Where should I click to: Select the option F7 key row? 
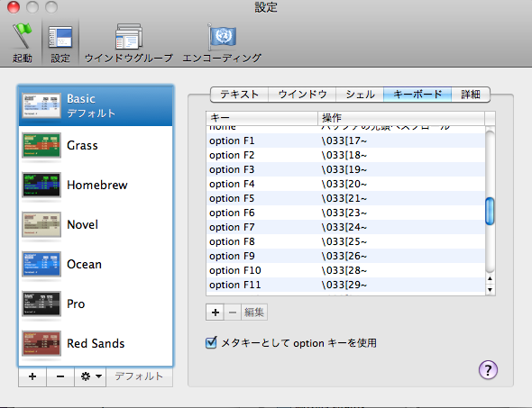[345, 227]
